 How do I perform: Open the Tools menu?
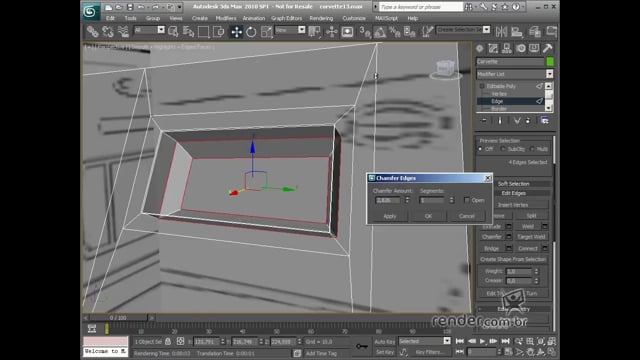click(x=130, y=18)
